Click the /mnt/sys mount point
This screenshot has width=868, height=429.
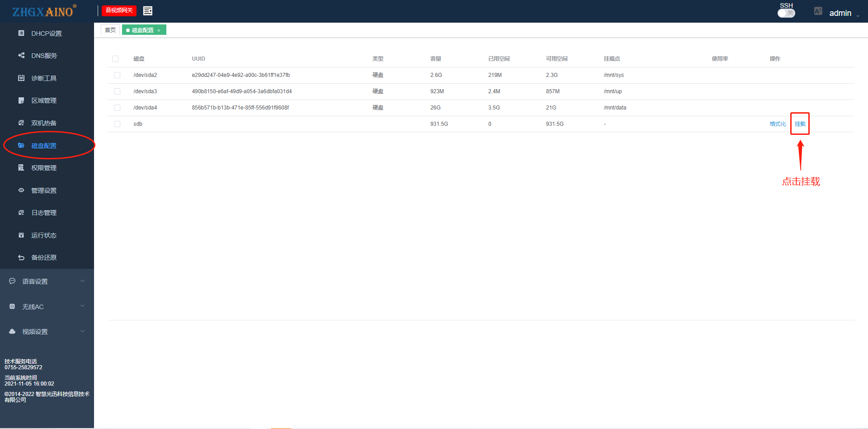[614, 75]
